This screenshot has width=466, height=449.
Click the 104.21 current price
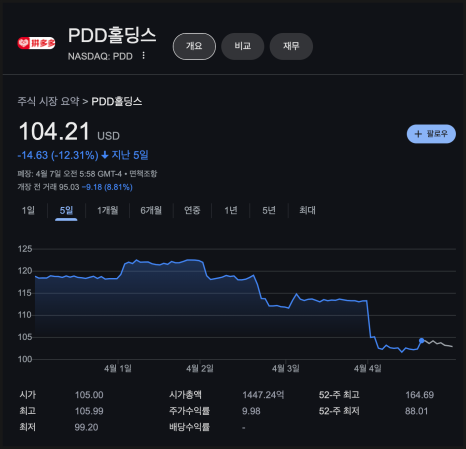click(x=54, y=132)
